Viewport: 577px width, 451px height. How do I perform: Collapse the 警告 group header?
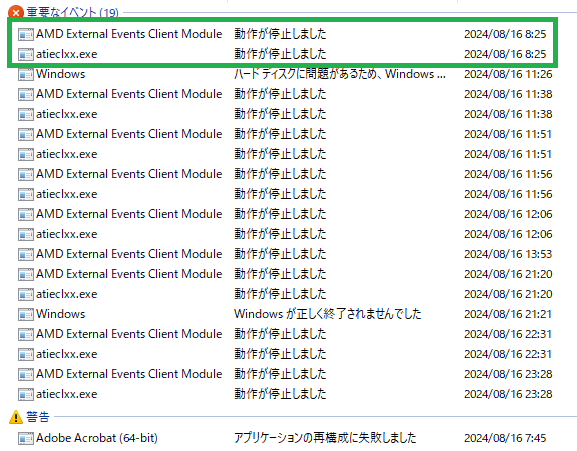(x=38, y=417)
